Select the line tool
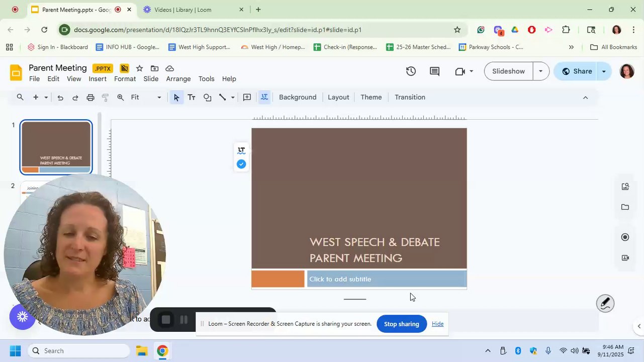This screenshot has height=362, width=644. coord(222,98)
